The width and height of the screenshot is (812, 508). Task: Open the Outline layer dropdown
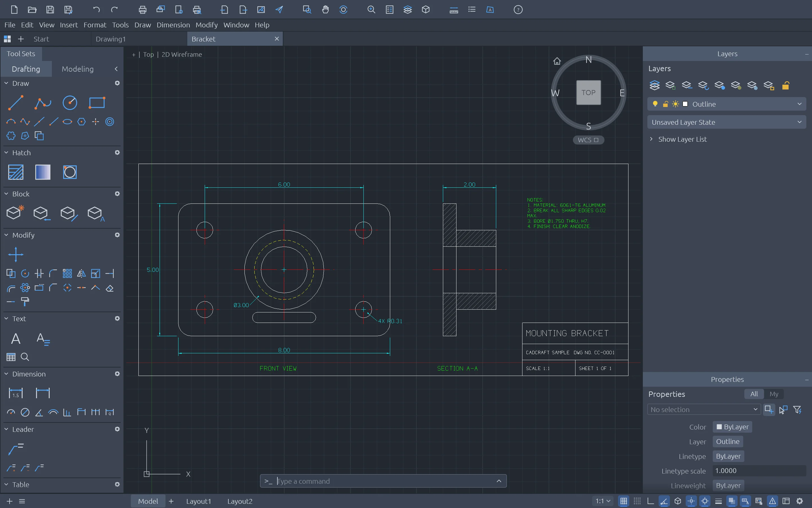click(727, 104)
